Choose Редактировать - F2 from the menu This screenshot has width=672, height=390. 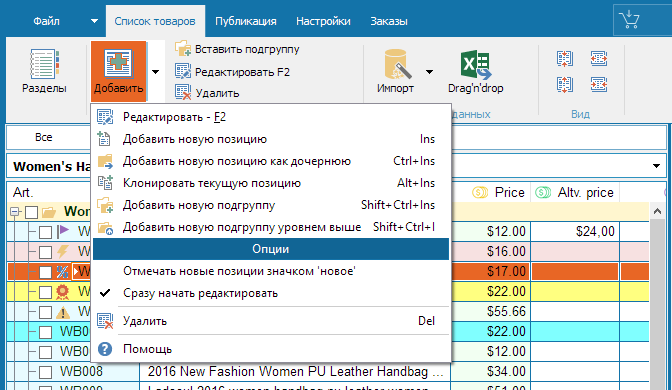[x=271, y=117]
